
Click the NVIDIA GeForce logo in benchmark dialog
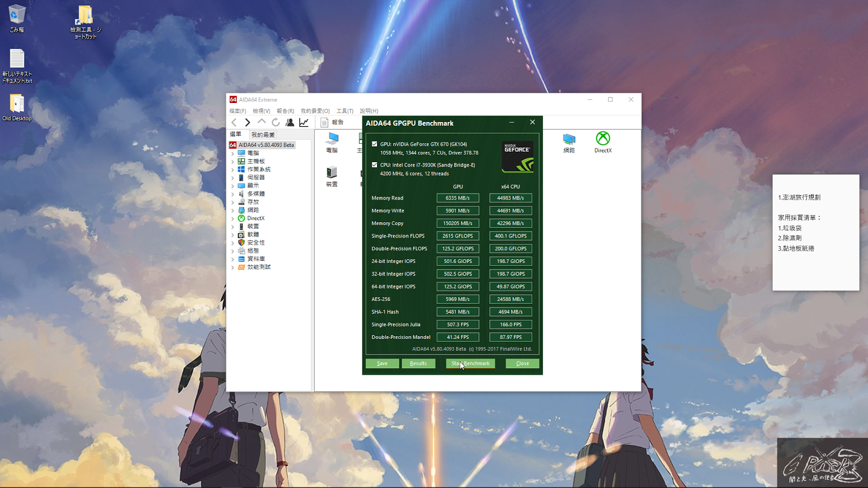click(518, 157)
